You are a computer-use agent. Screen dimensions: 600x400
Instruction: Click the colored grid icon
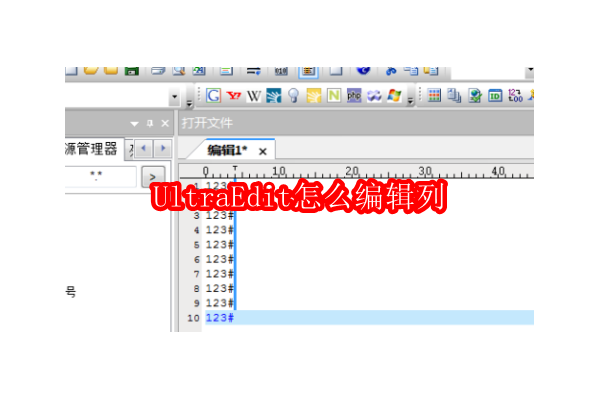[434, 95]
